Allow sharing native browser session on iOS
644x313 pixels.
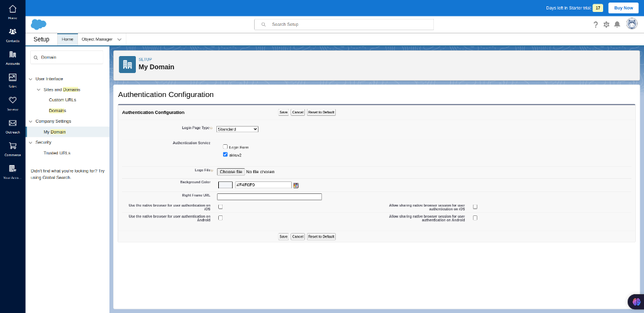[475, 207]
